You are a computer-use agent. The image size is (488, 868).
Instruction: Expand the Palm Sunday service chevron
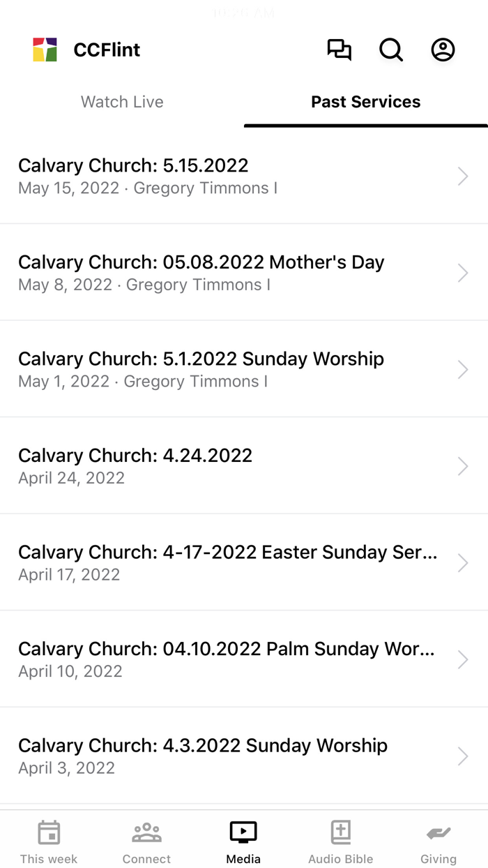pos(462,659)
